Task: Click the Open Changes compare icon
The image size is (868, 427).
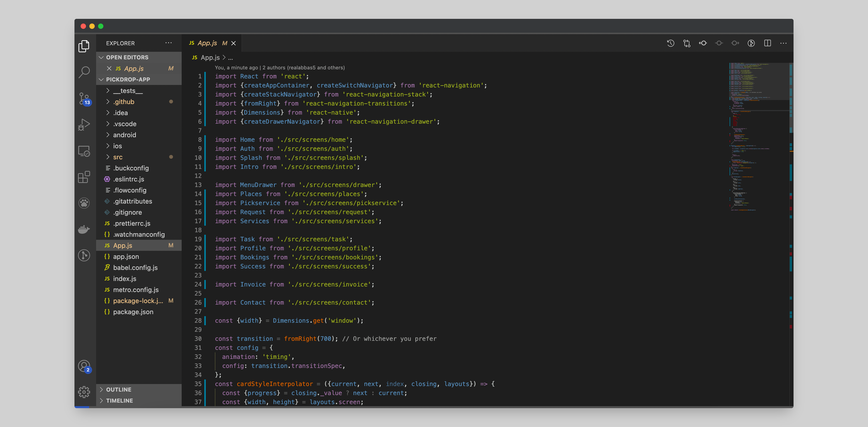Action: tap(687, 43)
